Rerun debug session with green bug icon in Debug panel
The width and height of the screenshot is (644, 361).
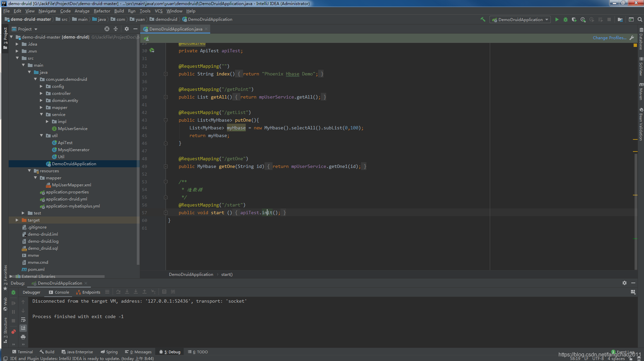click(x=13, y=292)
